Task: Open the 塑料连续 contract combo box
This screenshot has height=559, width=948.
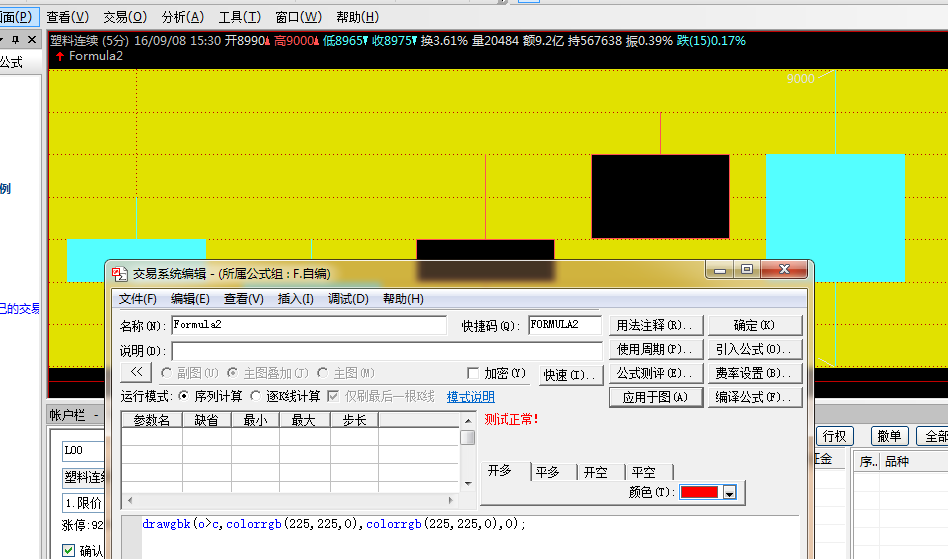Action: [x=87, y=477]
